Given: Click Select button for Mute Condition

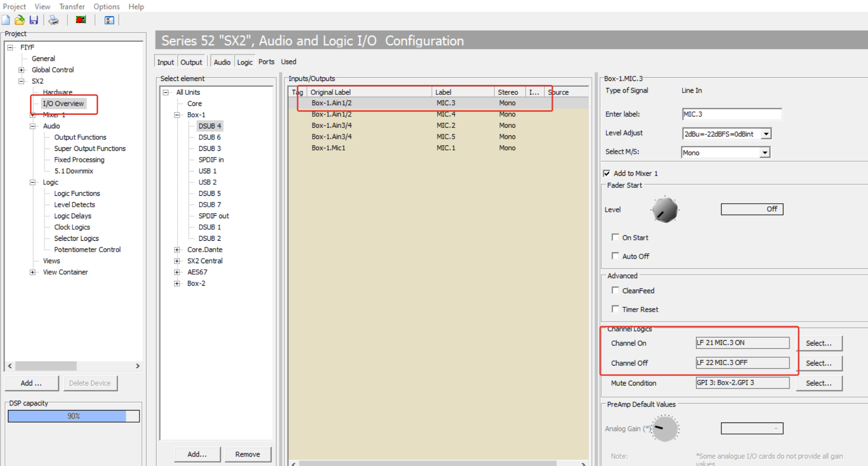Looking at the screenshot, I should (x=819, y=383).
